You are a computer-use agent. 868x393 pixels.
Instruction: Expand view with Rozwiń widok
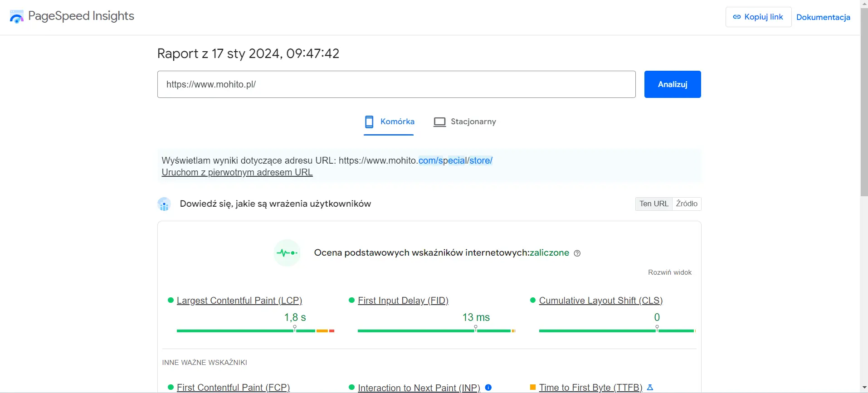pyautogui.click(x=670, y=272)
